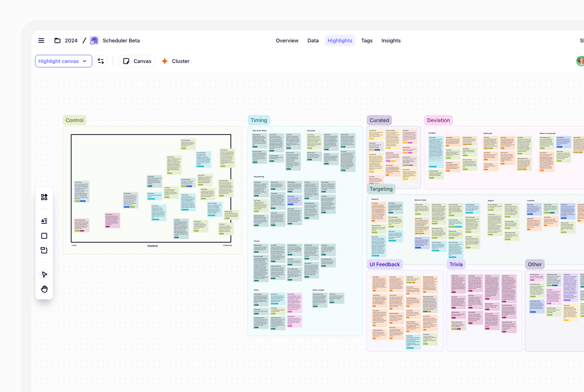Switch to the Data tab
The image size is (584, 392).
(x=313, y=40)
